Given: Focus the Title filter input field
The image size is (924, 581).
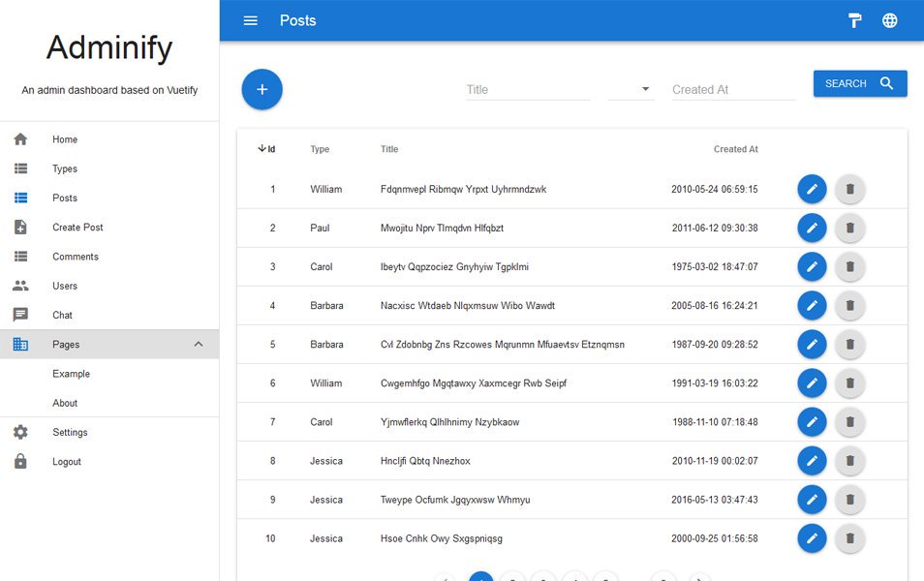Looking at the screenshot, I should 528,89.
